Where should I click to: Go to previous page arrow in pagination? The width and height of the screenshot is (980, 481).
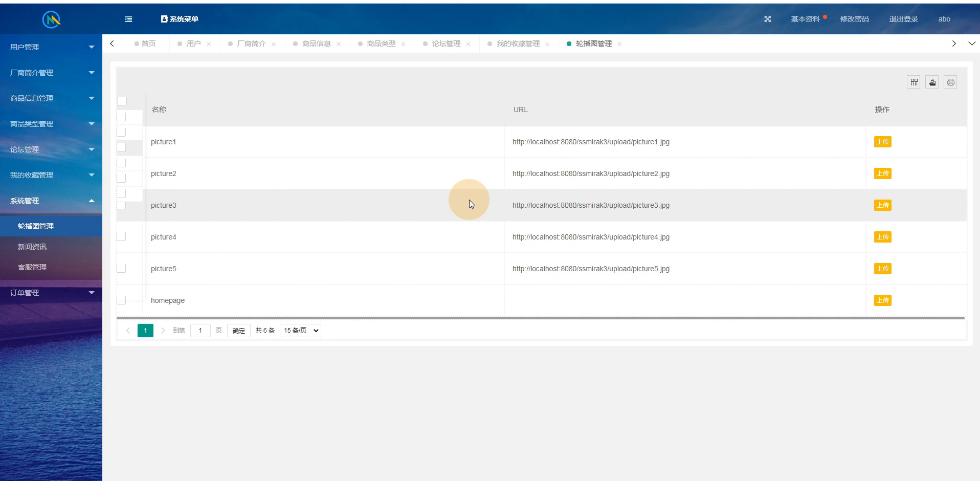click(128, 331)
